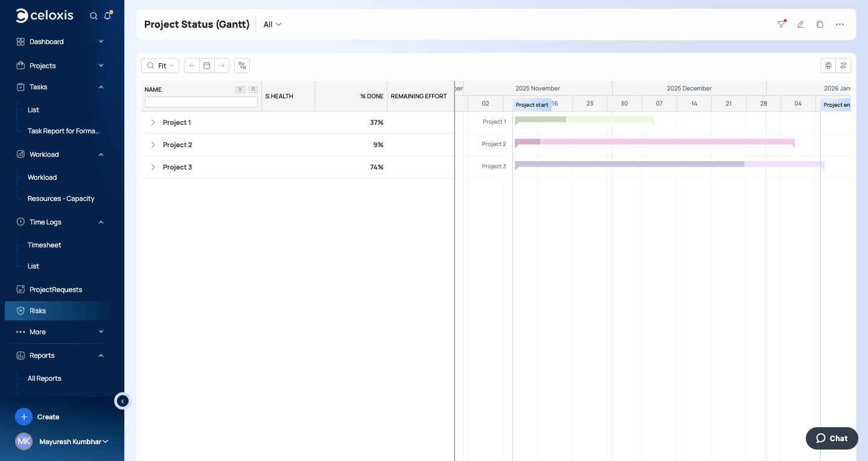Click the sidebar search magnifier icon
The image size is (868, 461).
point(94,16)
